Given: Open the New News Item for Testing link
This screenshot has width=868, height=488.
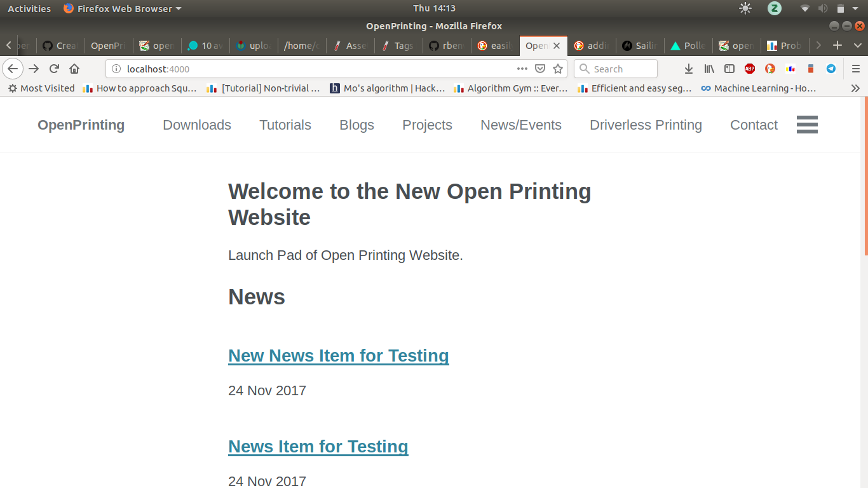Looking at the screenshot, I should click(338, 356).
